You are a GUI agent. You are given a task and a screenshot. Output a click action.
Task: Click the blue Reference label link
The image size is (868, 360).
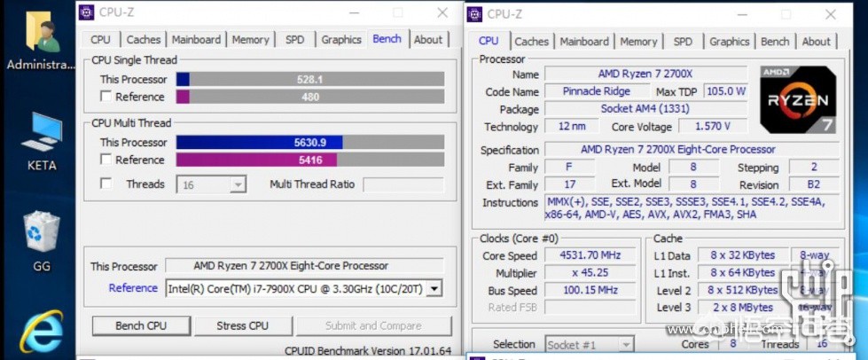coord(133,288)
